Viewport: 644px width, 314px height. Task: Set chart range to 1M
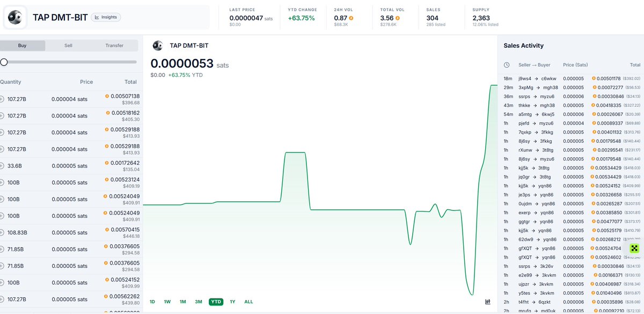[183, 302]
